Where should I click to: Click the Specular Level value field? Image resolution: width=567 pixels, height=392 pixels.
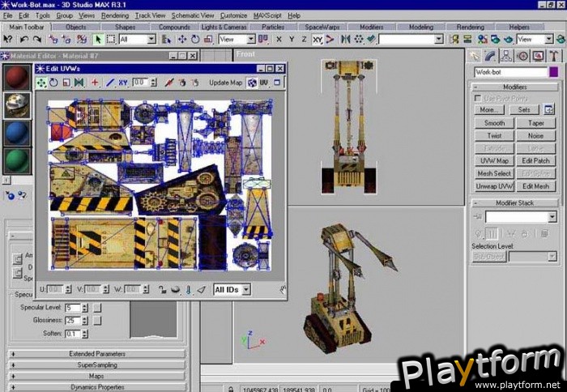pyautogui.click(x=73, y=308)
